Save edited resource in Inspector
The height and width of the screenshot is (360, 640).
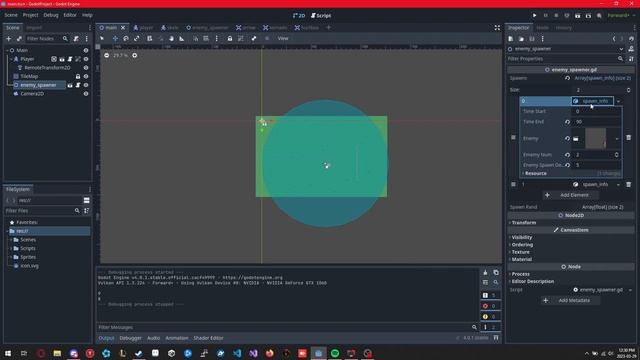pos(532,39)
